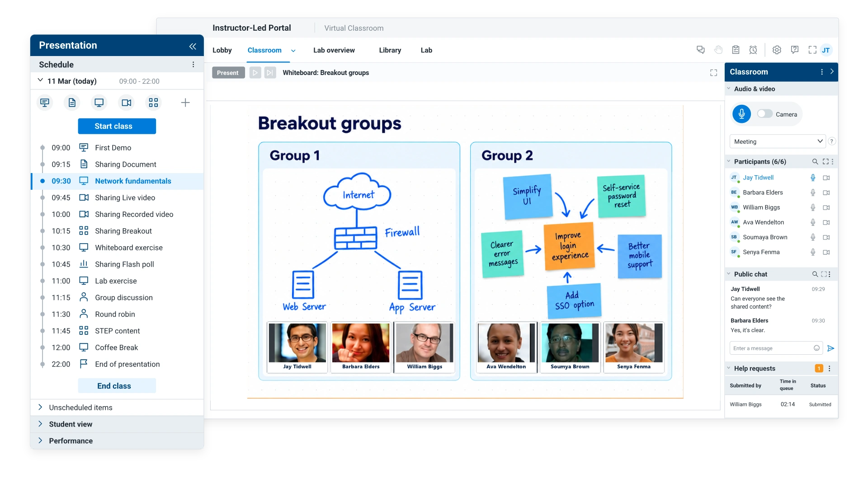This screenshot has height=488, width=868.
Task: Add a screen share item icon
Action: pos(99,103)
